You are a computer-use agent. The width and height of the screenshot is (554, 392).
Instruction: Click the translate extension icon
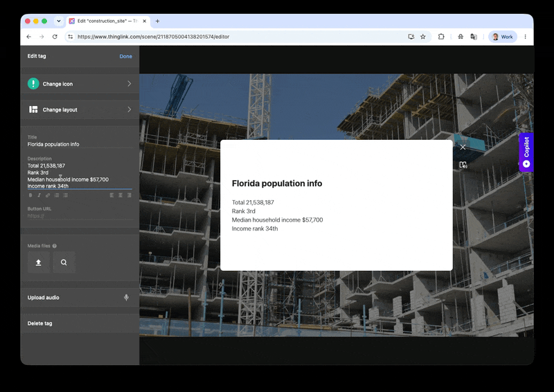474,37
